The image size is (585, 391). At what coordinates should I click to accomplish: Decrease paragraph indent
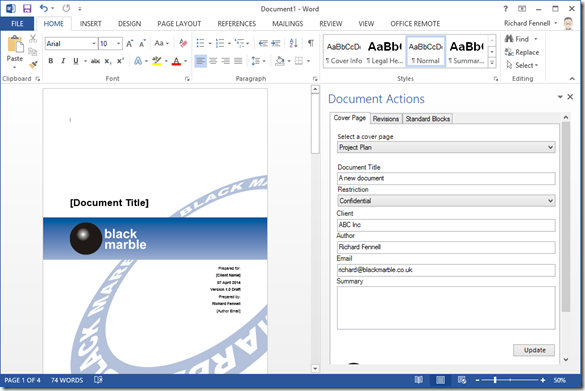263,43
